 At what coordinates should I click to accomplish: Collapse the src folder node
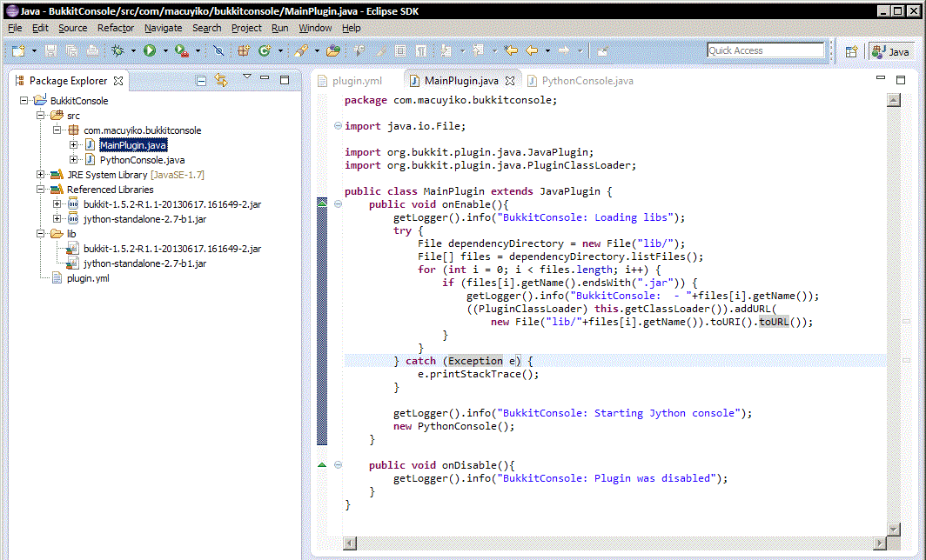click(x=41, y=115)
